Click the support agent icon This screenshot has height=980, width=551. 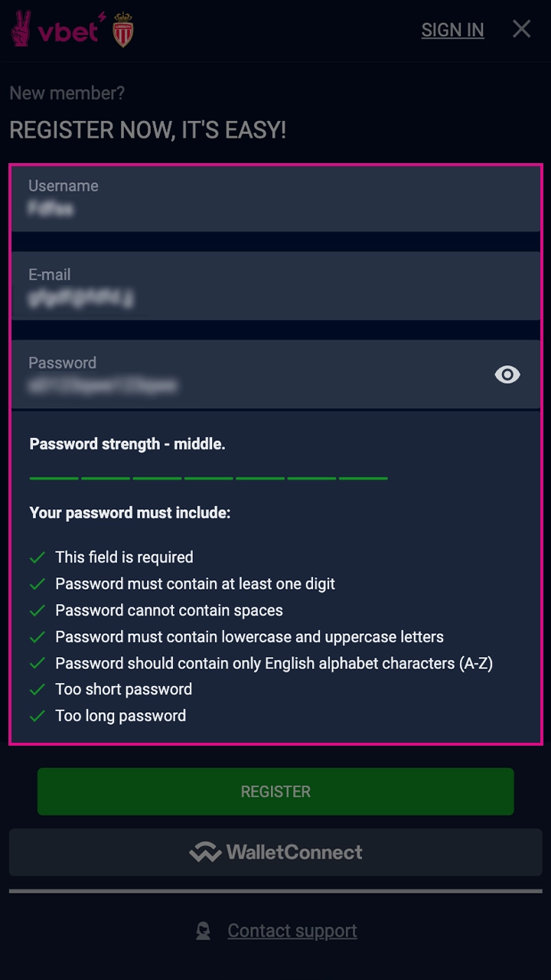[x=203, y=931]
